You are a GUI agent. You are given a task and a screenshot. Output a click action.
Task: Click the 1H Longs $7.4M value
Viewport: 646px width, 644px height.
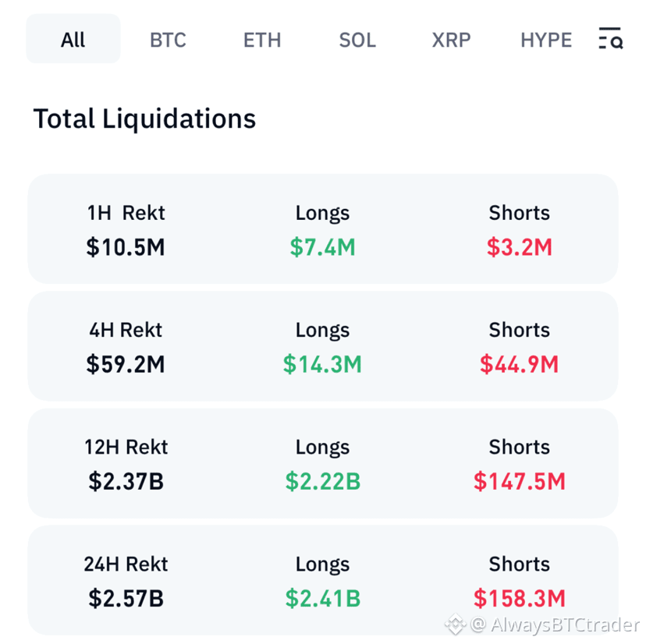click(x=322, y=247)
